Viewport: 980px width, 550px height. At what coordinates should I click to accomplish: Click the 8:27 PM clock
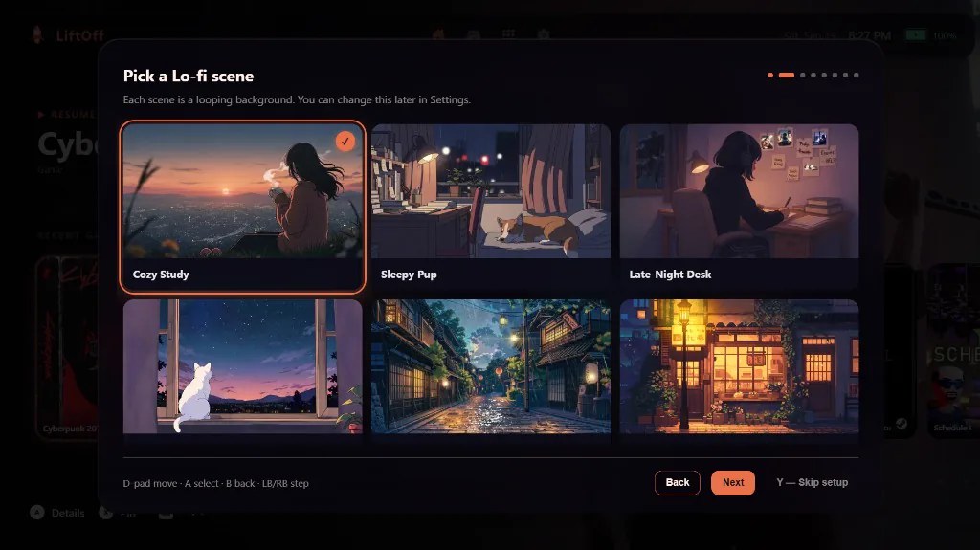869,35
